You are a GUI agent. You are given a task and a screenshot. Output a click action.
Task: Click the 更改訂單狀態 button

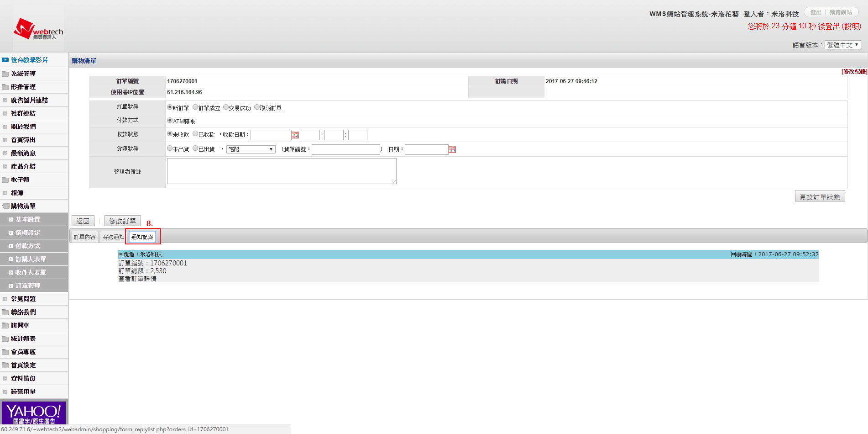click(820, 197)
